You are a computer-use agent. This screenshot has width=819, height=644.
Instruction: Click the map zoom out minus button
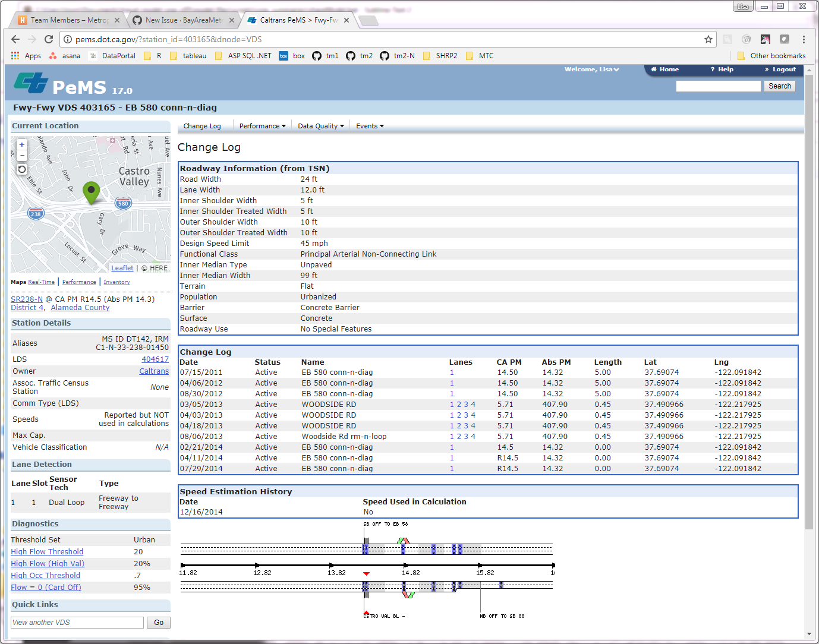(22, 155)
